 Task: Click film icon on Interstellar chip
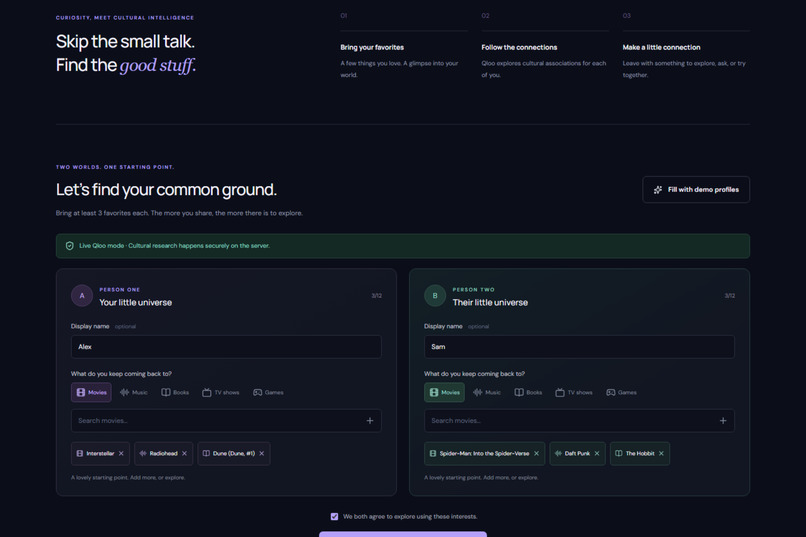pyautogui.click(x=80, y=454)
